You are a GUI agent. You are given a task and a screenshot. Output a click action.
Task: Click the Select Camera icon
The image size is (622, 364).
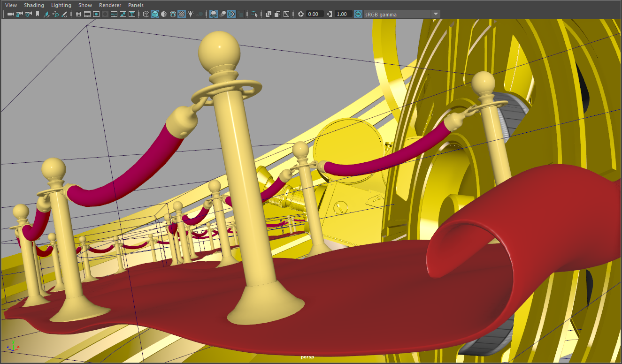click(10, 14)
